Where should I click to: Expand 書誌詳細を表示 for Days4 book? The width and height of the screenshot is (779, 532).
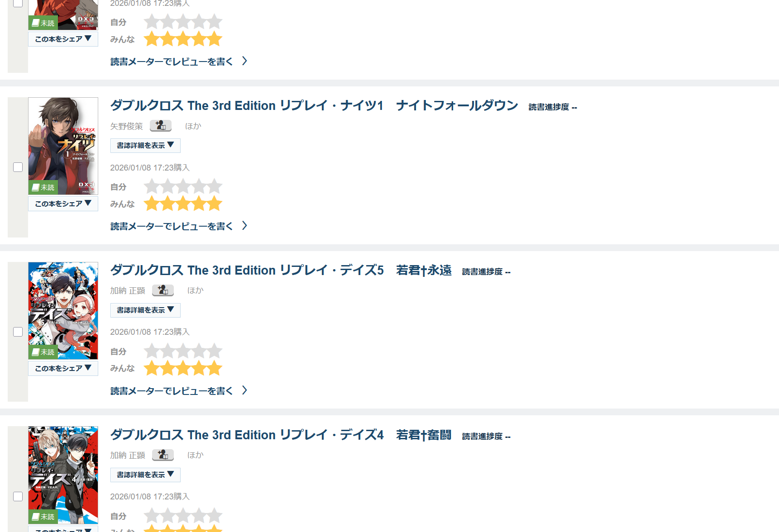click(145, 475)
